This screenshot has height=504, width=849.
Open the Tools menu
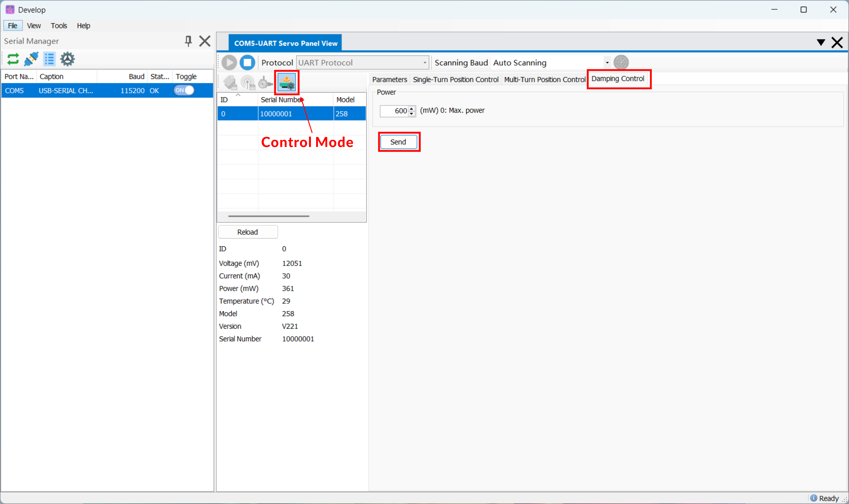pos(59,26)
